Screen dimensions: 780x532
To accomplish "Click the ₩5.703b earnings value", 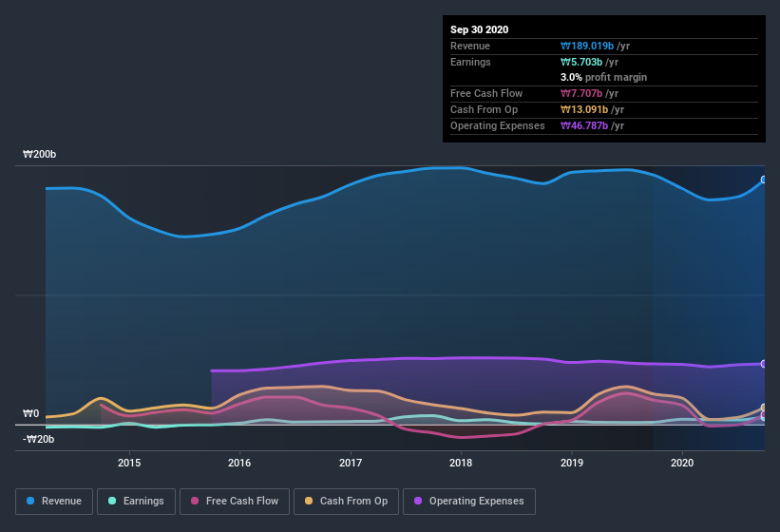I will pos(581,62).
